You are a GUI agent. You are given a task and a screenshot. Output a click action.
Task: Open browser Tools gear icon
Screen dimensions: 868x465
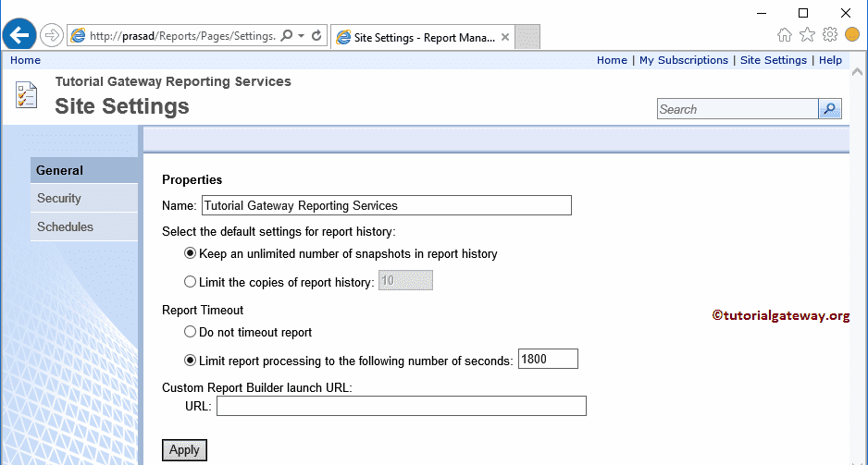click(x=830, y=35)
